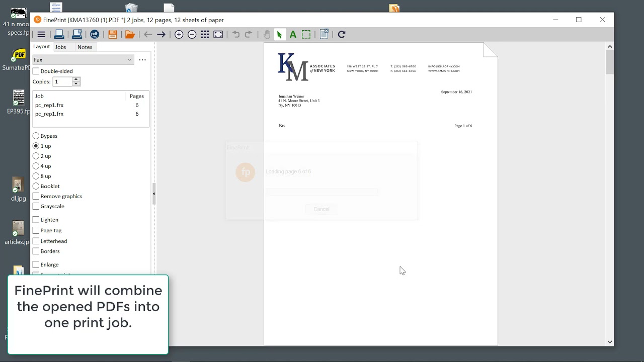The image size is (644, 362).
Task: Click the orange Save icon
Action: (113, 34)
